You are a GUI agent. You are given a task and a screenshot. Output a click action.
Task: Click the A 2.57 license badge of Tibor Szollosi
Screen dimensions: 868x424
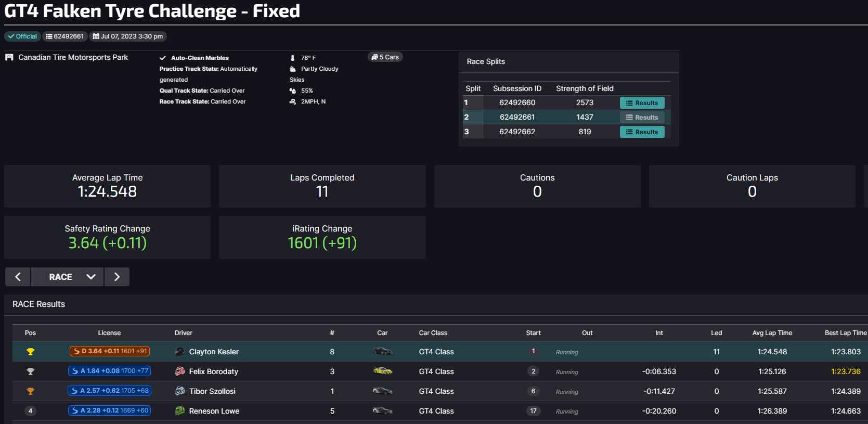[x=110, y=391]
